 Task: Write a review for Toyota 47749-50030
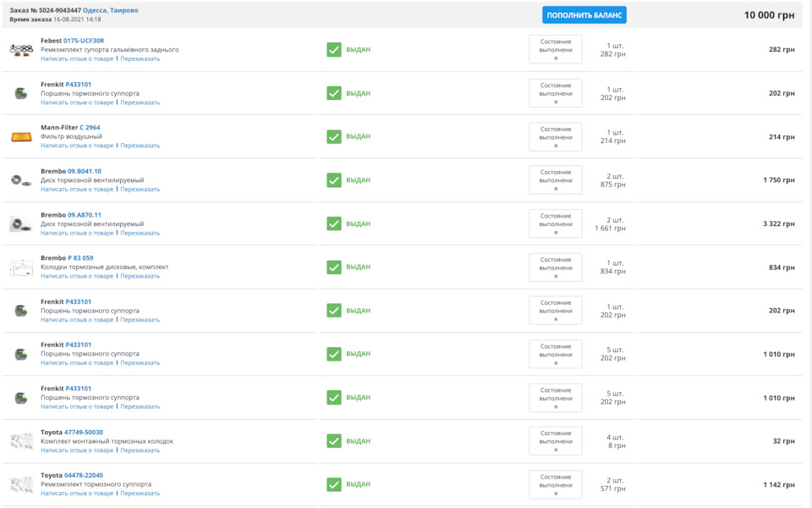(77, 450)
